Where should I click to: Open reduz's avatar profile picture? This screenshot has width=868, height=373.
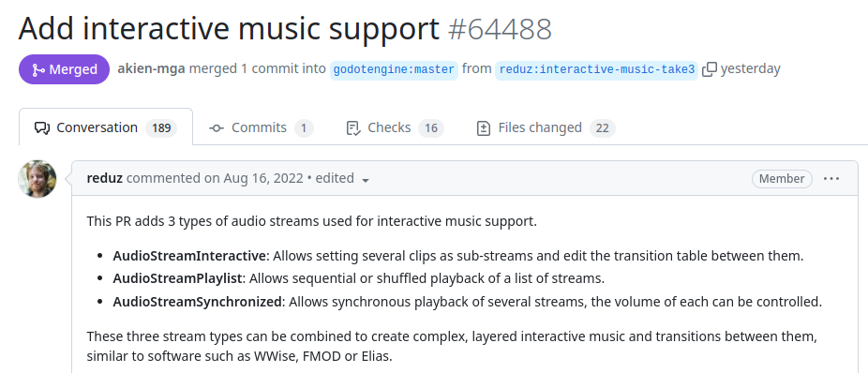pyautogui.click(x=37, y=179)
